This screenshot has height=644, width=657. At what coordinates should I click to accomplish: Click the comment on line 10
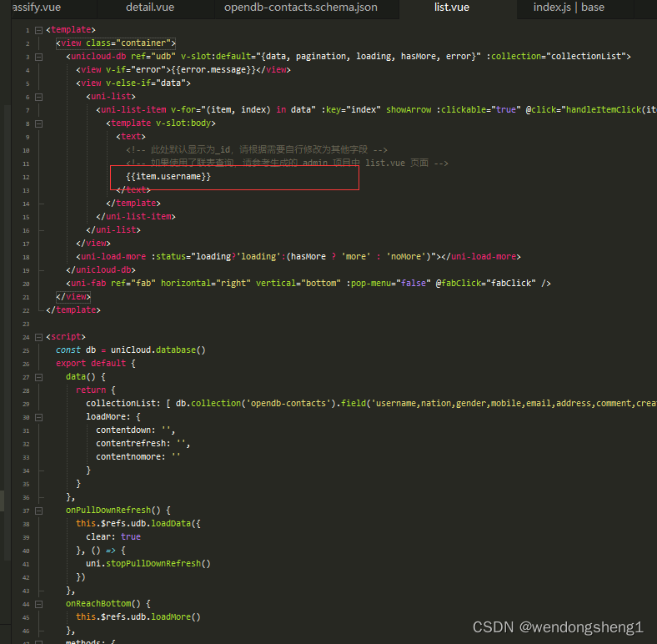[x=257, y=149]
